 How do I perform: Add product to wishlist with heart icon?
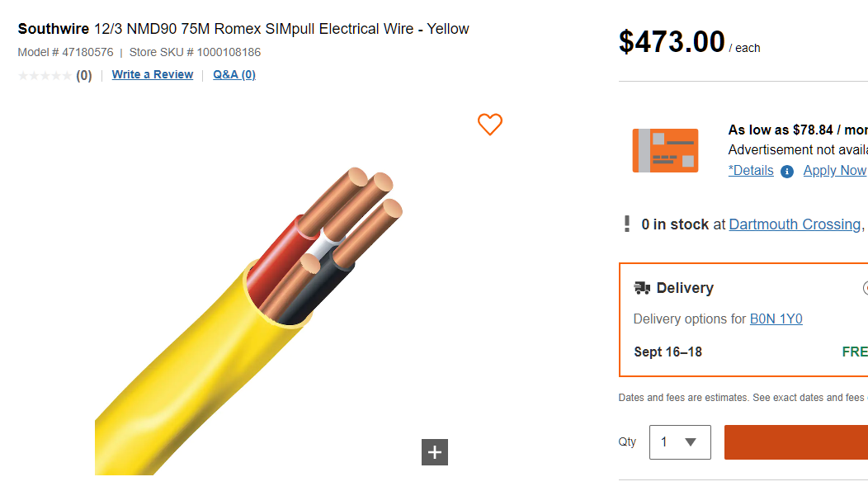[490, 125]
